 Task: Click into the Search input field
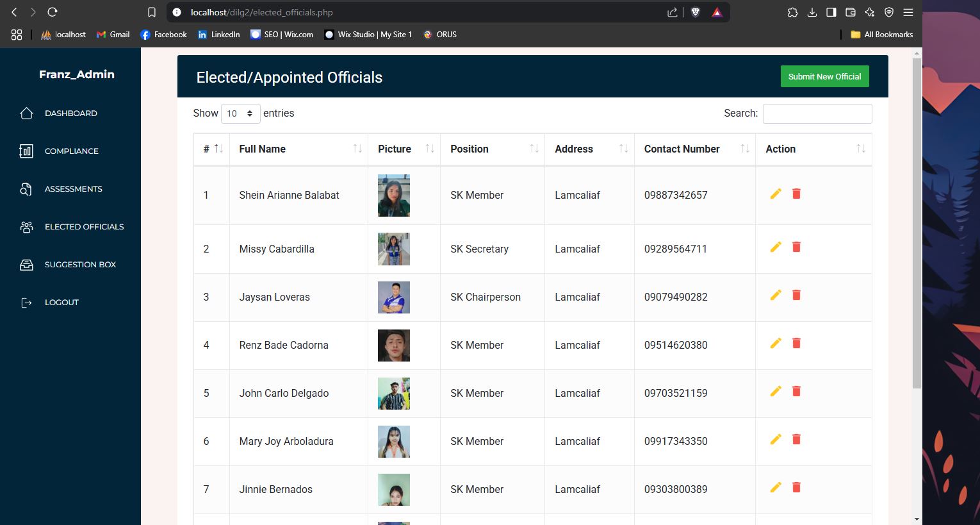[x=817, y=113]
